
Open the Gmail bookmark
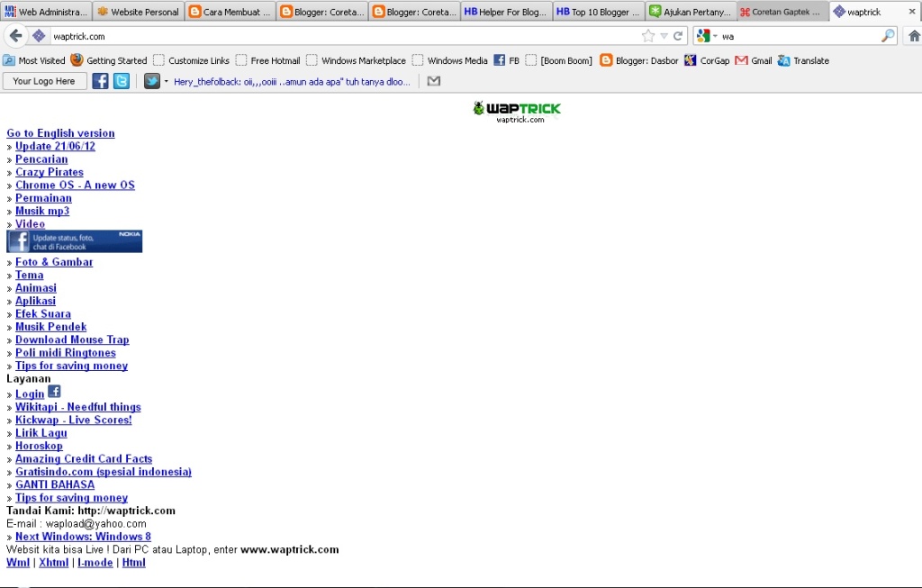tap(754, 60)
